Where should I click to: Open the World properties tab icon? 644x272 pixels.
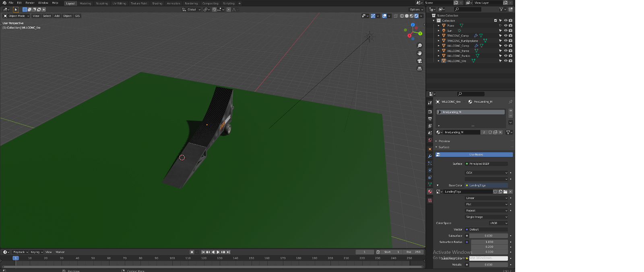tap(430, 140)
